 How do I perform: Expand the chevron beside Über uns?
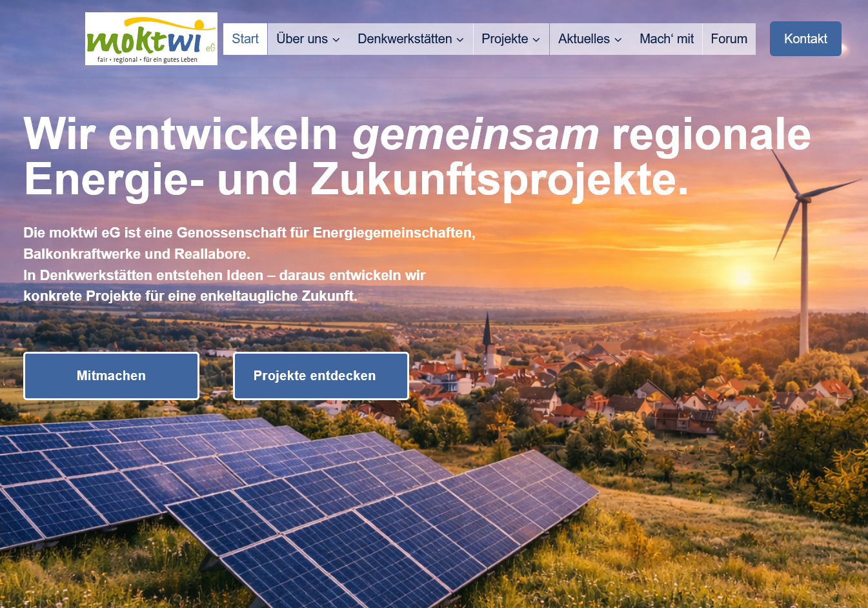click(336, 40)
